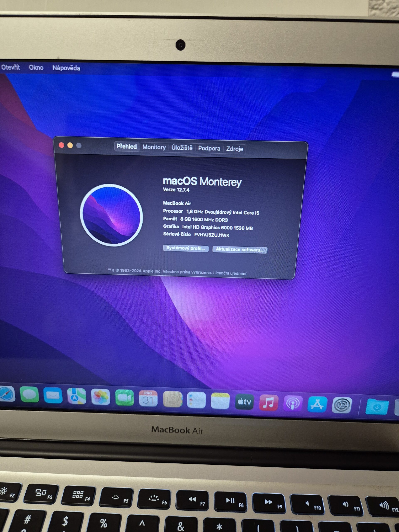This screenshot has height=532, width=399.
Task: Launch Reminders app in dock
Action: point(196,400)
